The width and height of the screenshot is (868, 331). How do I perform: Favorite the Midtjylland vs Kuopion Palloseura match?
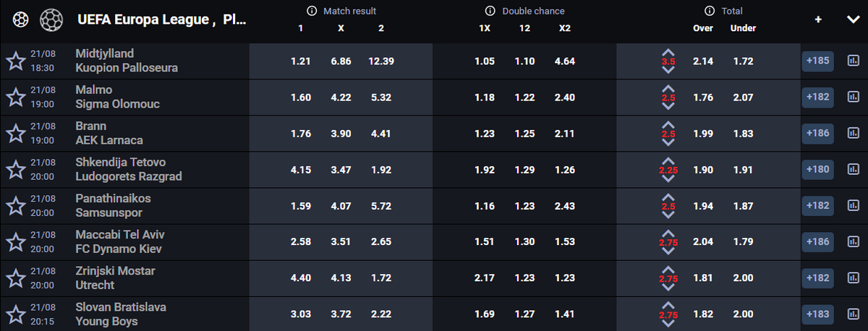pyautogui.click(x=15, y=61)
